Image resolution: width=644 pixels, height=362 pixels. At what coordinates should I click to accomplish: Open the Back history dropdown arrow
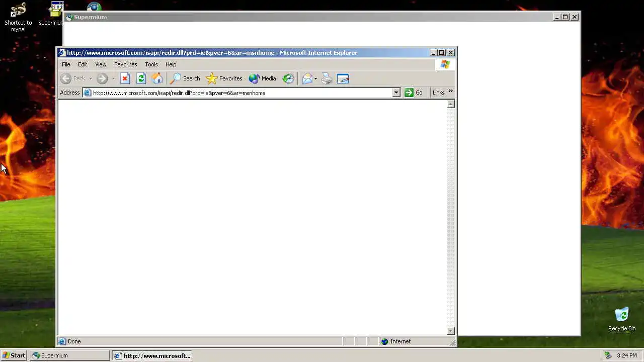[91, 78]
